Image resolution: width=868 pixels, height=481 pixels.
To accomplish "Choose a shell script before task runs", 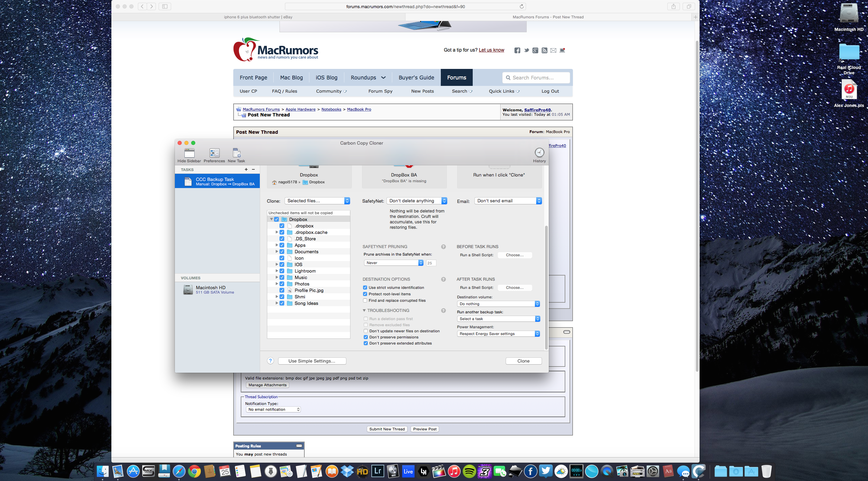I will click(514, 255).
